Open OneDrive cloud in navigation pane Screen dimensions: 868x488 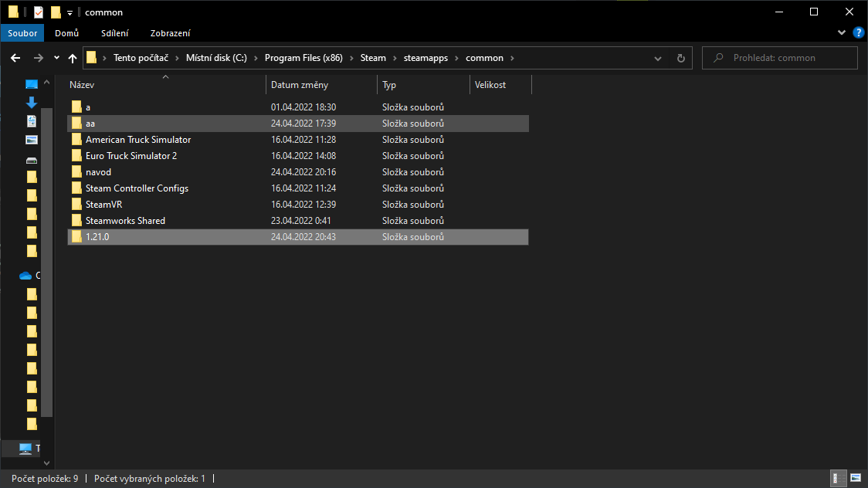25,276
